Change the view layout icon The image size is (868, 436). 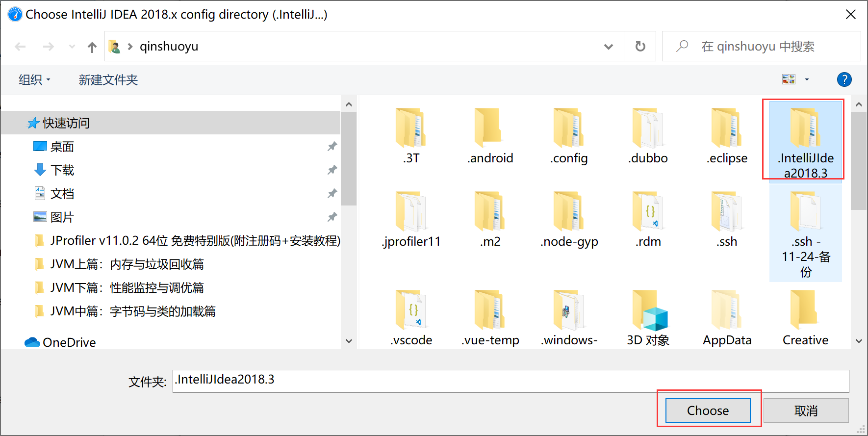(x=789, y=79)
